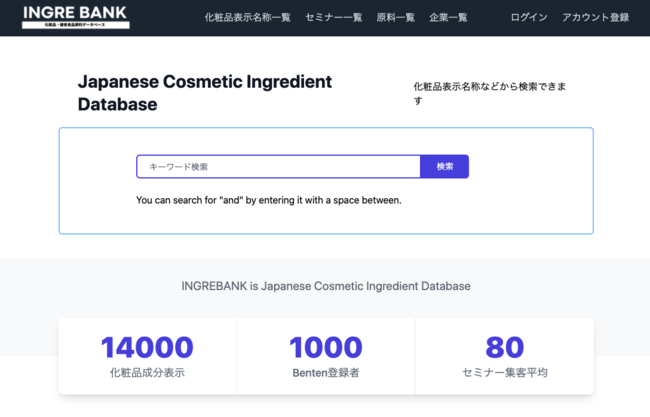Select the "and" search hint text
The width and height of the screenshot is (650, 417).
(x=269, y=200)
